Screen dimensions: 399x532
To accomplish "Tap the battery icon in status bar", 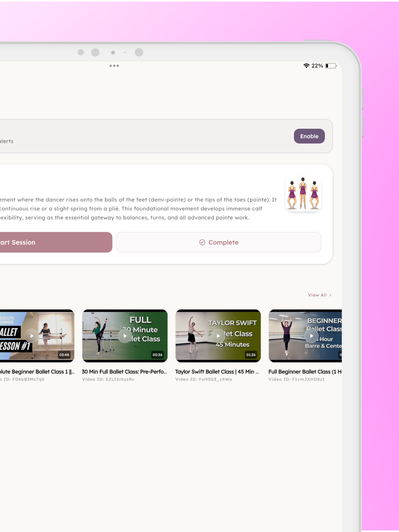I will point(331,66).
